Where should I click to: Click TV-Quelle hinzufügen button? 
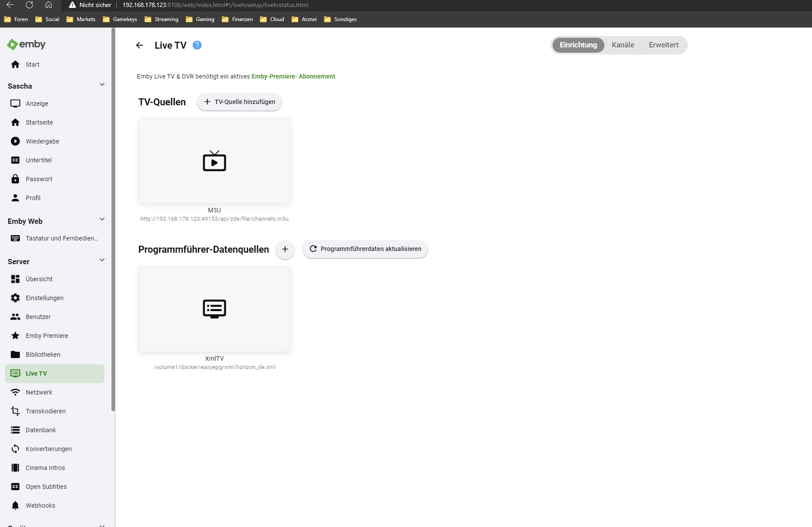239,102
